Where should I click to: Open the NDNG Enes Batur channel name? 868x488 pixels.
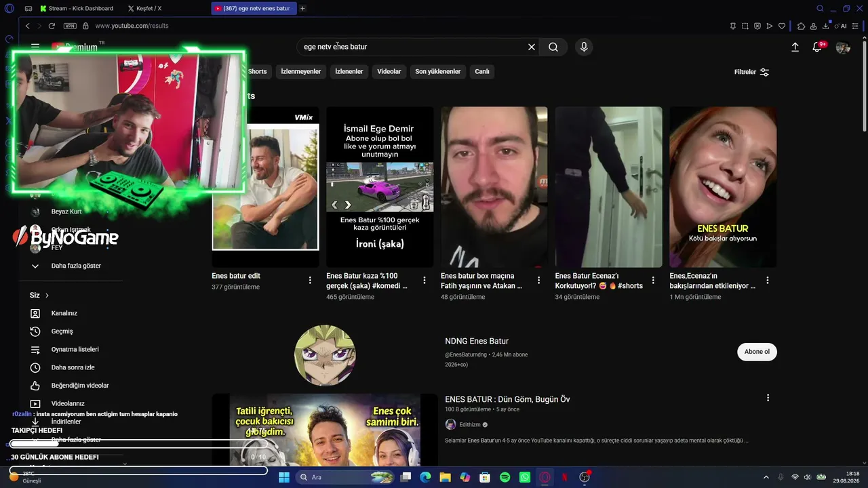[477, 341]
